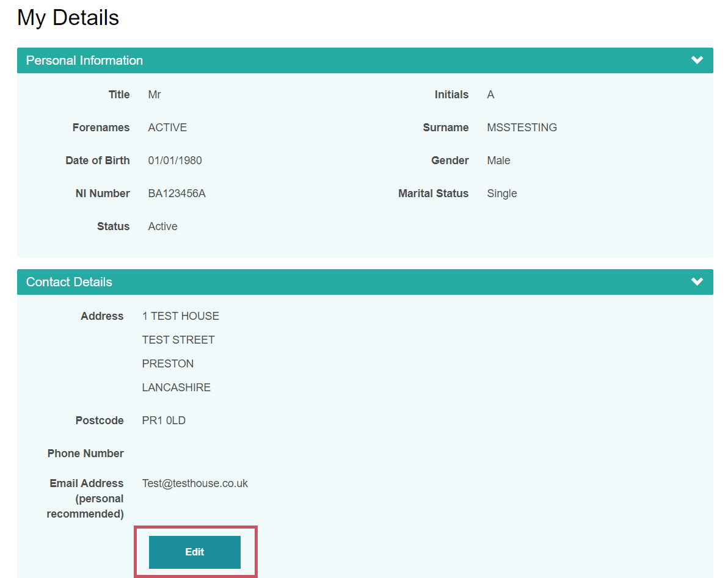Click the Marital Status value Single
The image size is (728, 578).
point(501,193)
